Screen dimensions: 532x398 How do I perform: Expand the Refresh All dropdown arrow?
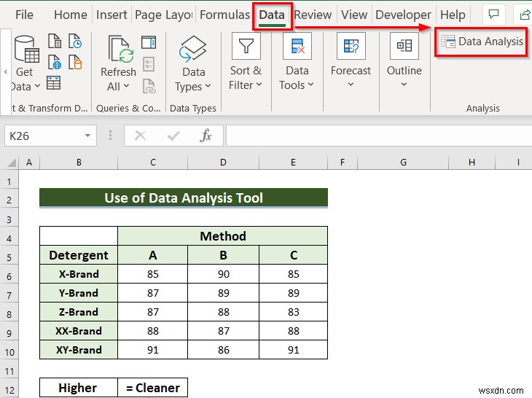(126, 86)
